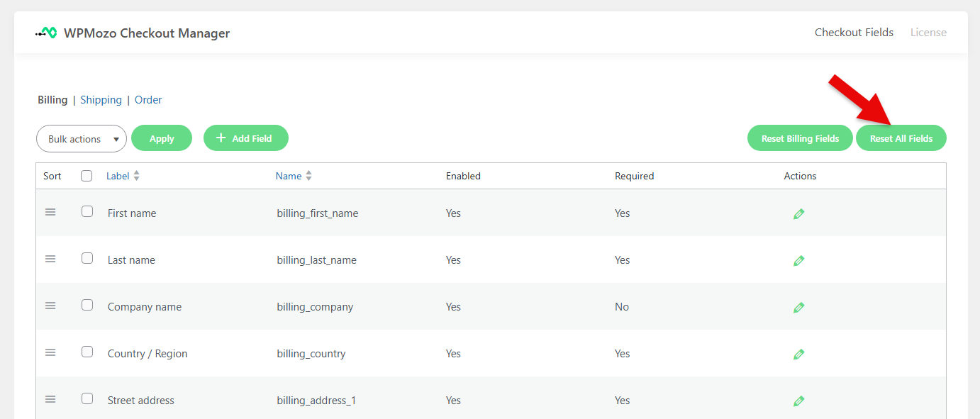This screenshot has width=980, height=419.
Task: Grab the Company name sort handle
Action: pos(50,306)
